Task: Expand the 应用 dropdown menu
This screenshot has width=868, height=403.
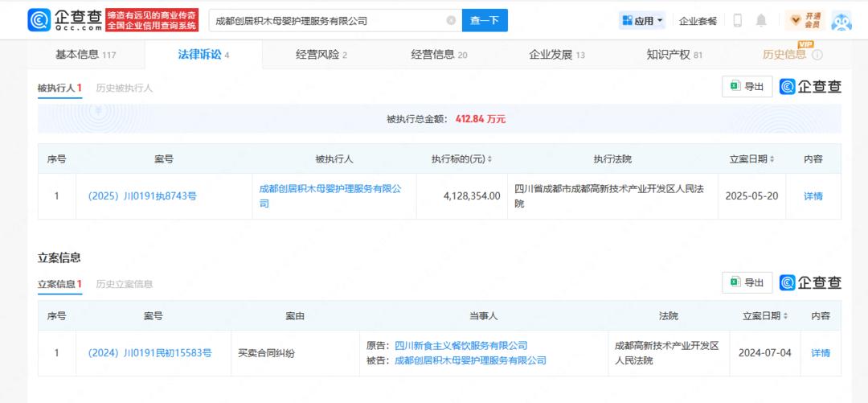Action: click(642, 21)
